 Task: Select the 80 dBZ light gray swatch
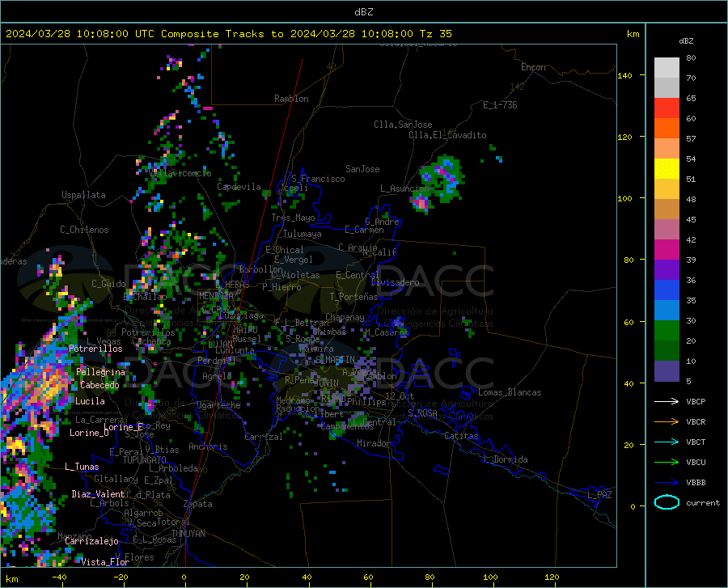pyautogui.click(x=667, y=68)
